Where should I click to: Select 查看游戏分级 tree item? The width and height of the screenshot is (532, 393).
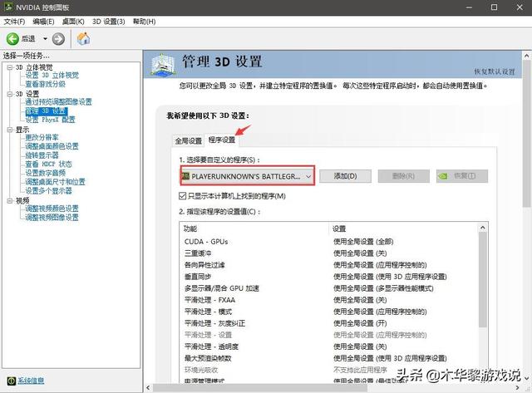(46, 84)
